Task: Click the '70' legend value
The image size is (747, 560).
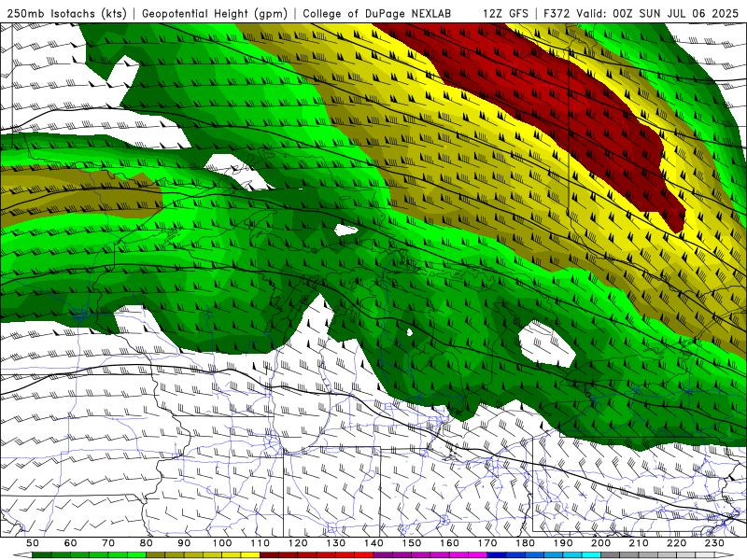Action: pos(108,543)
